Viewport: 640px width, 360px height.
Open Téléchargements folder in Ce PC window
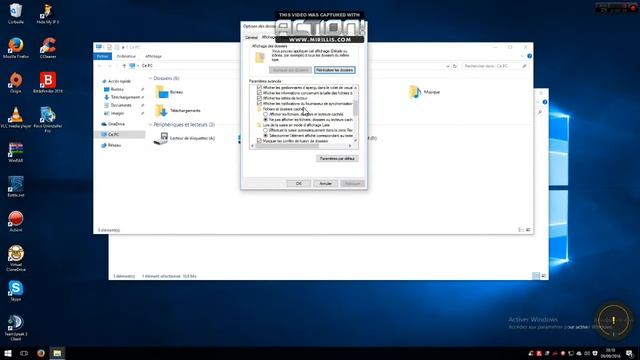coord(178,111)
